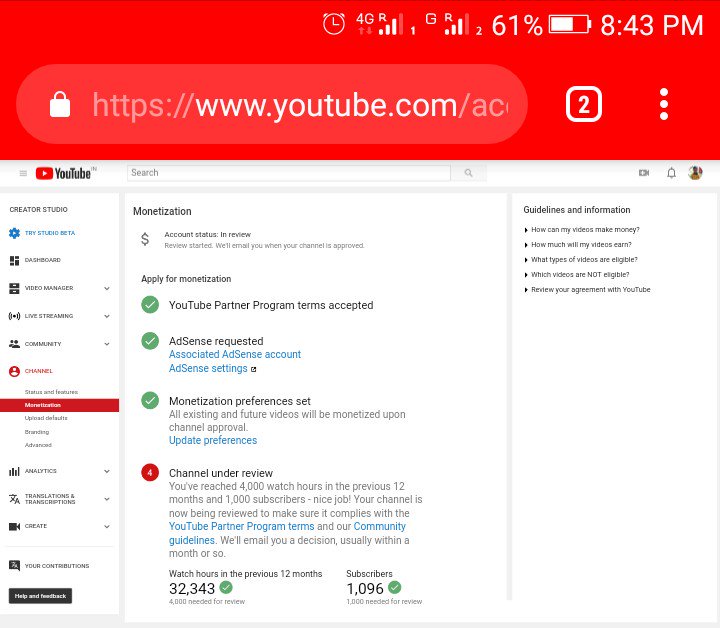
Task: Tap the browser URL address bar
Action: coord(272,104)
